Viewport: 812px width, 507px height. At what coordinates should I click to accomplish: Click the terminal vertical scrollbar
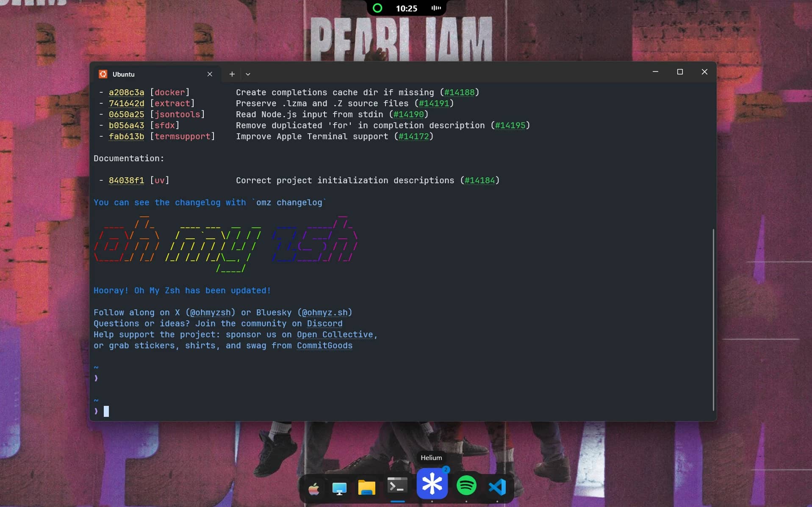click(x=713, y=320)
